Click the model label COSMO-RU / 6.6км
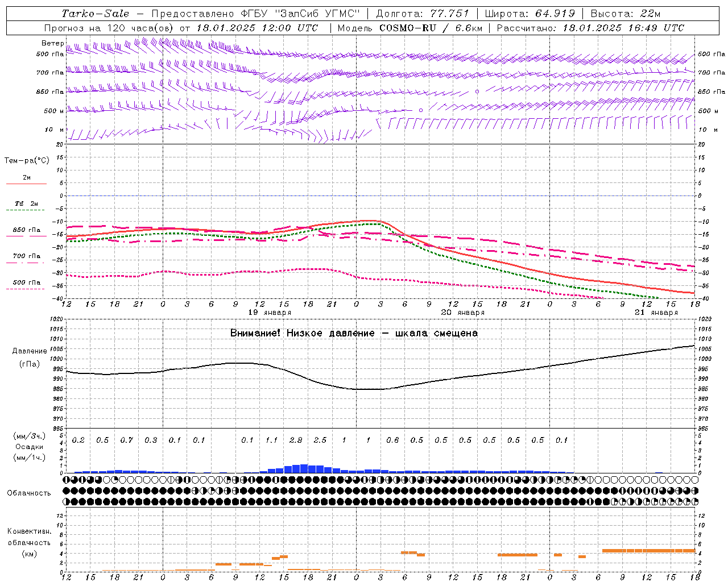Image resolution: width=728 pixels, height=582 pixels. 431,28
